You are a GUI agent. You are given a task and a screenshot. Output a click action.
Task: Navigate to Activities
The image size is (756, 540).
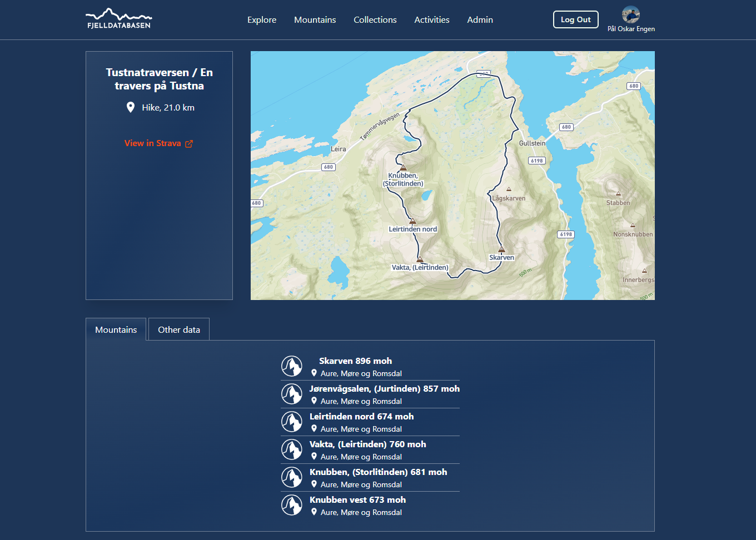tap(432, 20)
